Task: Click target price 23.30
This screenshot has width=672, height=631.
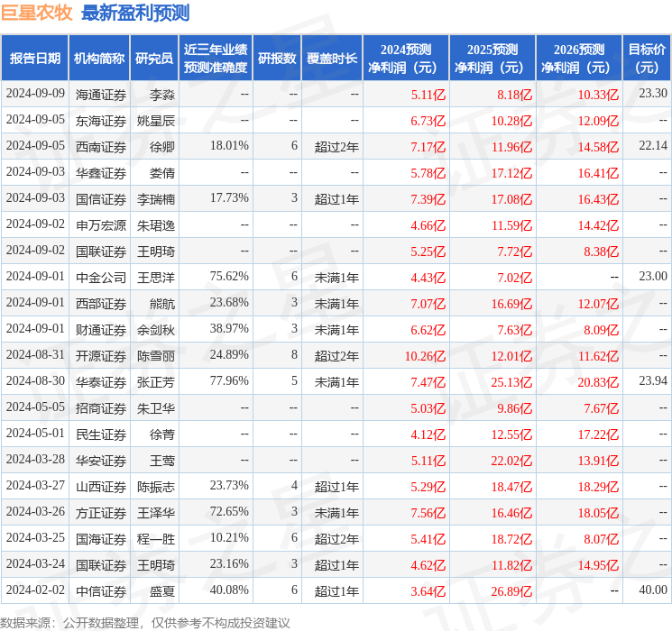Action: click(653, 93)
